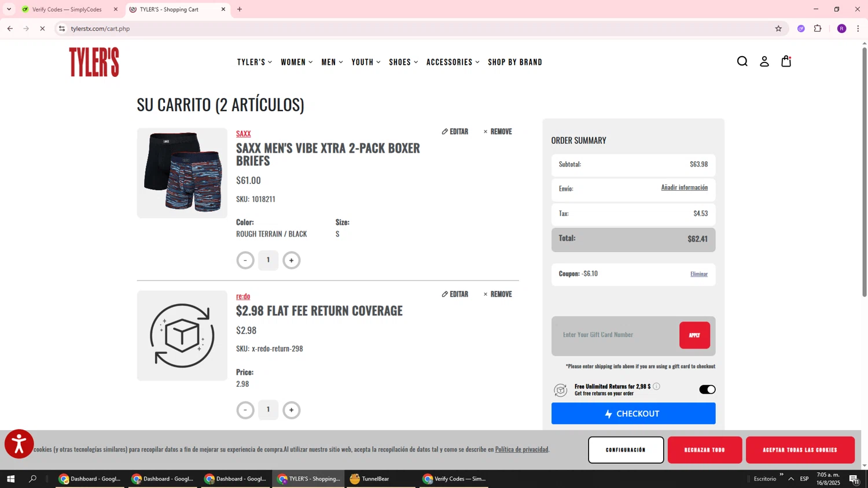Open the shopping bag icon
This screenshot has width=868, height=488.
pyautogui.click(x=786, y=61)
